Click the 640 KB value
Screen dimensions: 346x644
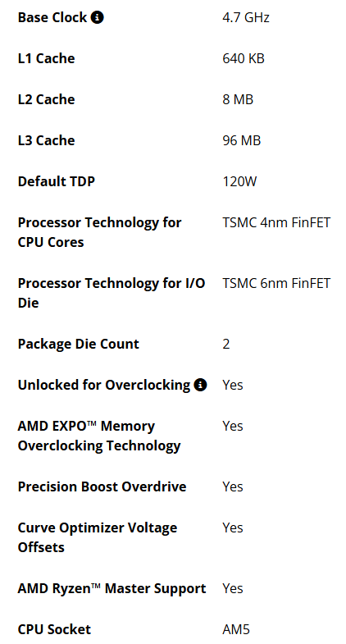pyautogui.click(x=244, y=58)
